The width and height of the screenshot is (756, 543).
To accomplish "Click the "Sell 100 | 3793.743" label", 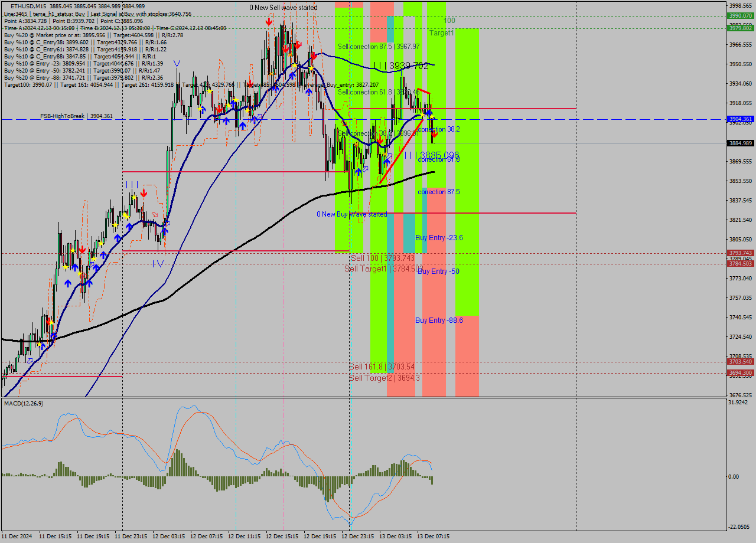I will coord(382,257).
